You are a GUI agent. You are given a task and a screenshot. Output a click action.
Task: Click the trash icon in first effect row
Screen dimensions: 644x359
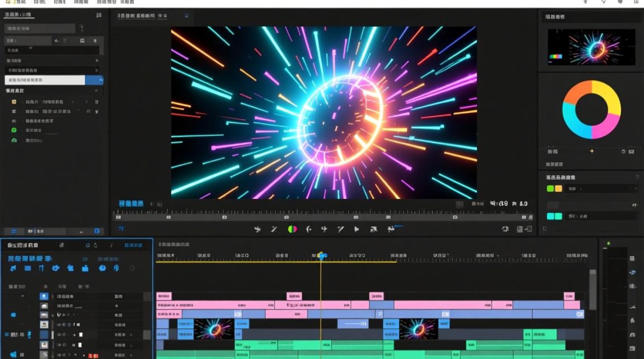pos(96,102)
